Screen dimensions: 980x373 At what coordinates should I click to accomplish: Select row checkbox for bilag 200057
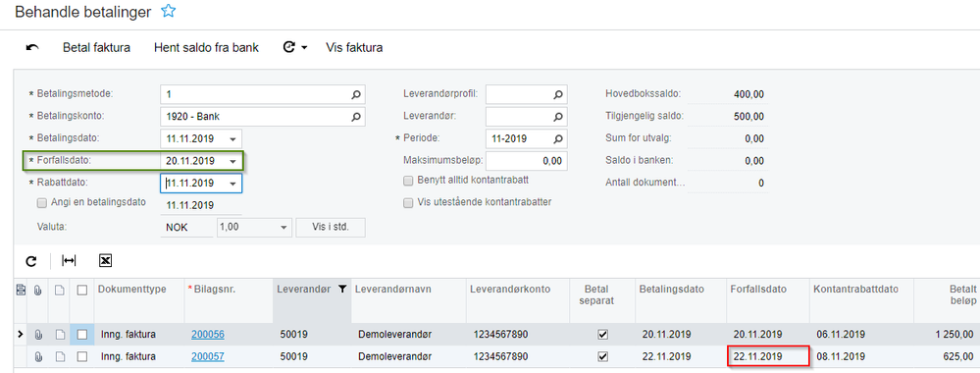tap(81, 356)
